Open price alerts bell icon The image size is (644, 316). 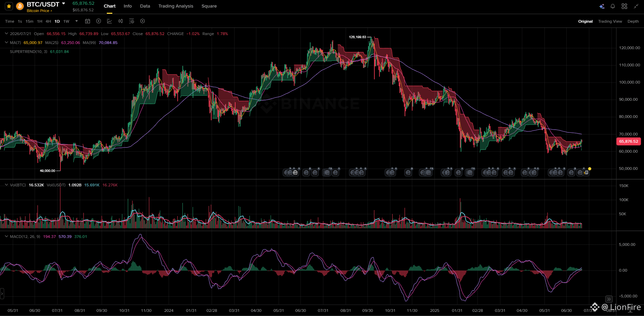coord(613,6)
